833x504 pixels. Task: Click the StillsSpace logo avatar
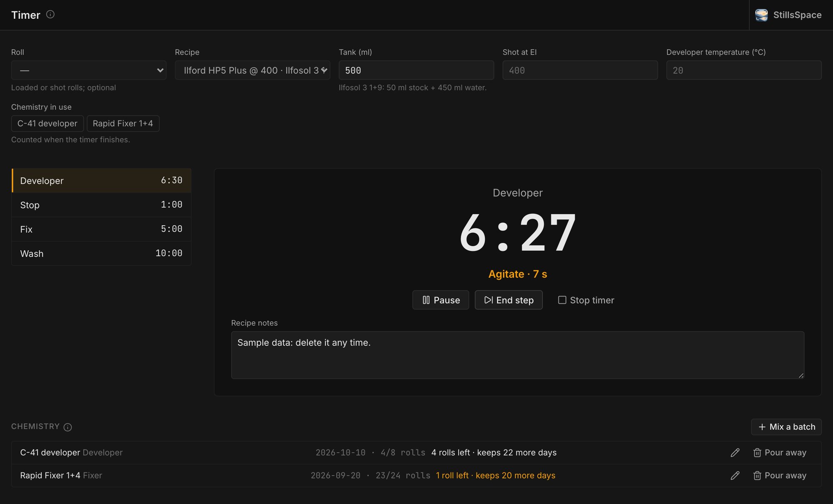coord(761,15)
